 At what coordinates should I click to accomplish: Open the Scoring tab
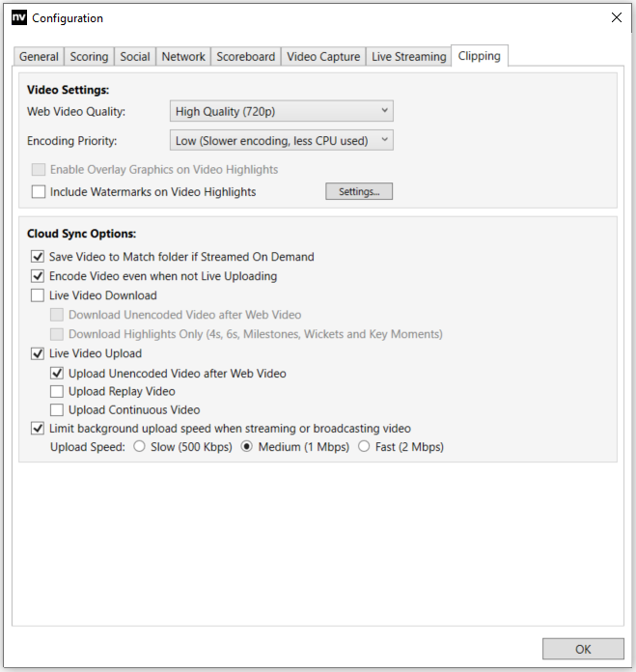89,57
